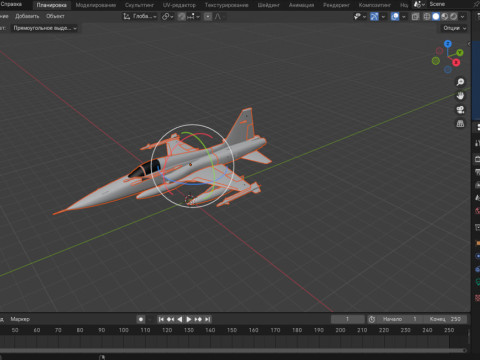The image size is (480, 360).
Task: Jump to the last frame
Action: [x=207, y=319]
